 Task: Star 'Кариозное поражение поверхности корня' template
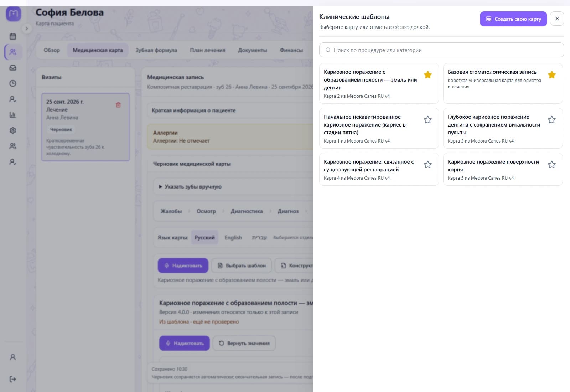552,165
